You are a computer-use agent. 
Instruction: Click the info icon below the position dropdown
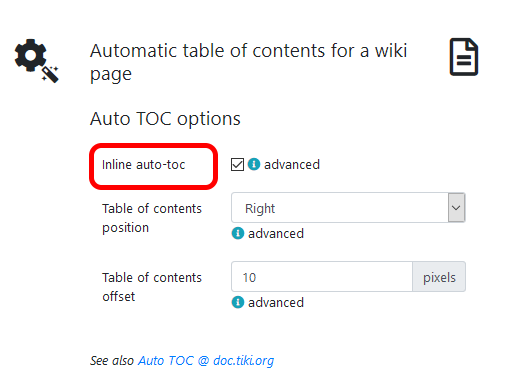point(238,233)
